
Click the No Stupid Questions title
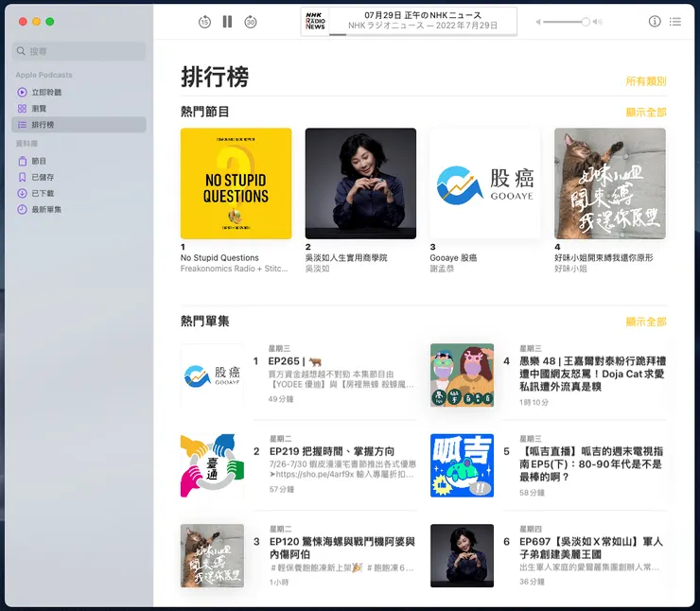coord(219,258)
